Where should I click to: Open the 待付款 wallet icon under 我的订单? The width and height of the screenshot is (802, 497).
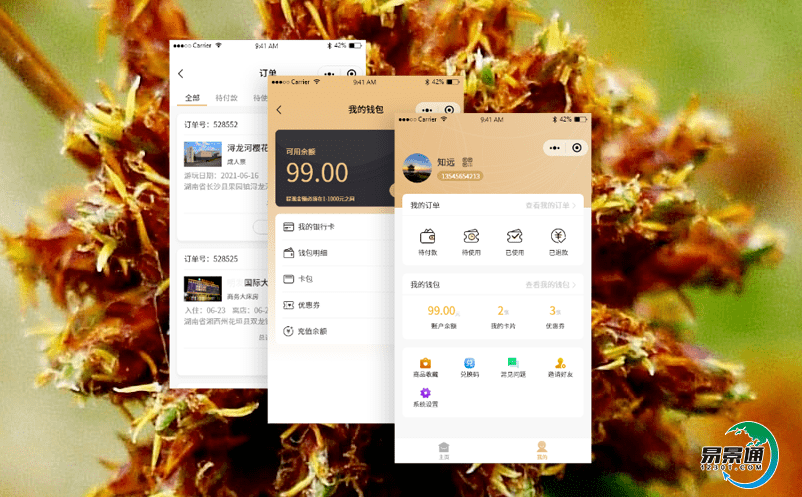click(x=428, y=237)
